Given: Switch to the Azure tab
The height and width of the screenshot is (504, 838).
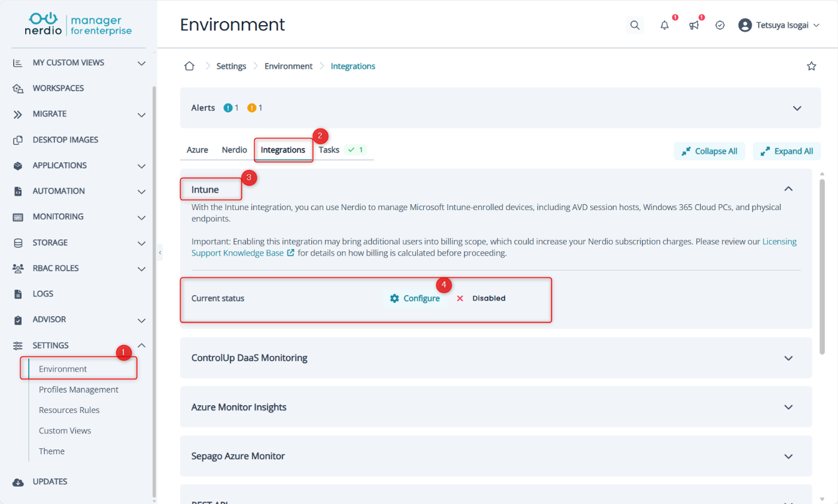Looking at the screenshot, I should click(198, 150).
